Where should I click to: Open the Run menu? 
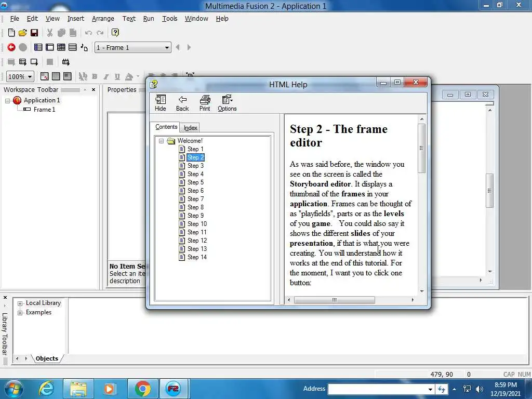[149, 19]
